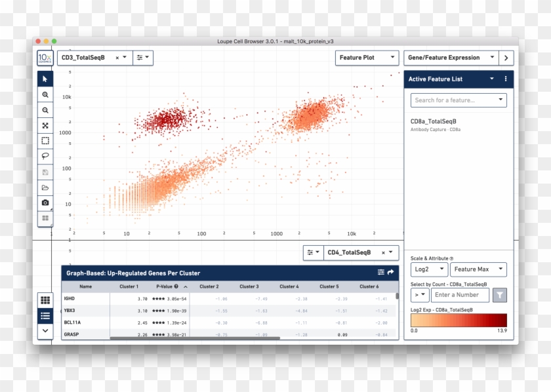Take a plot screenshot with the camera icon
The height and width of the screenshot is (392, 551).
coord(45,203)
